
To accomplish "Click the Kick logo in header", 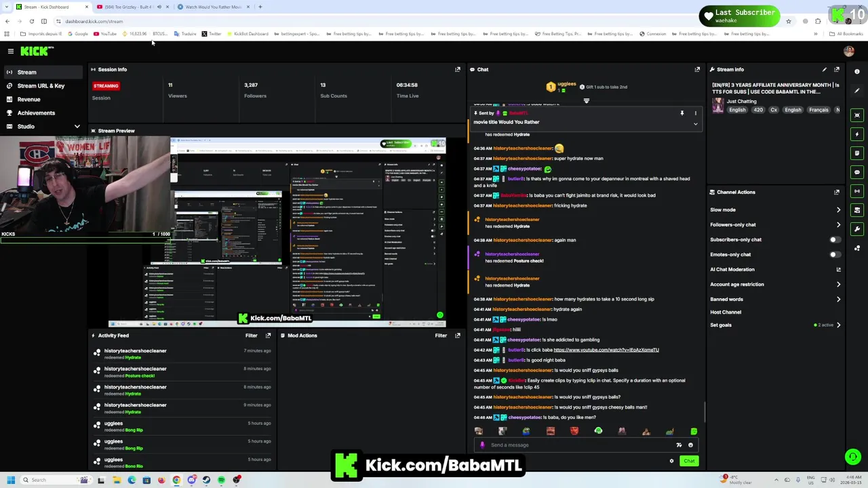I will [37, 51].
